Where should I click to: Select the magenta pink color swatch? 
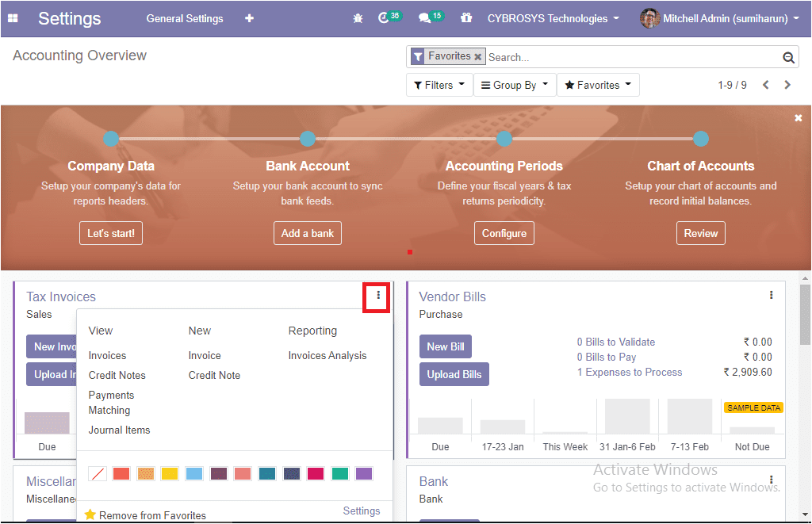(x=316, y=473)
